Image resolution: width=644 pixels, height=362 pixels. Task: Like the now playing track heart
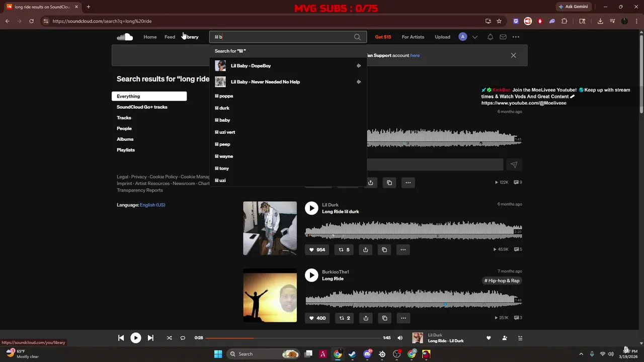click(x=489, y=338)
